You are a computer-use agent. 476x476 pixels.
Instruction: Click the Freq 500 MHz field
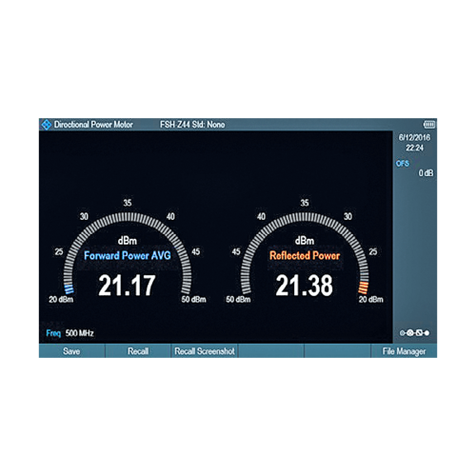tap(69, 333)
